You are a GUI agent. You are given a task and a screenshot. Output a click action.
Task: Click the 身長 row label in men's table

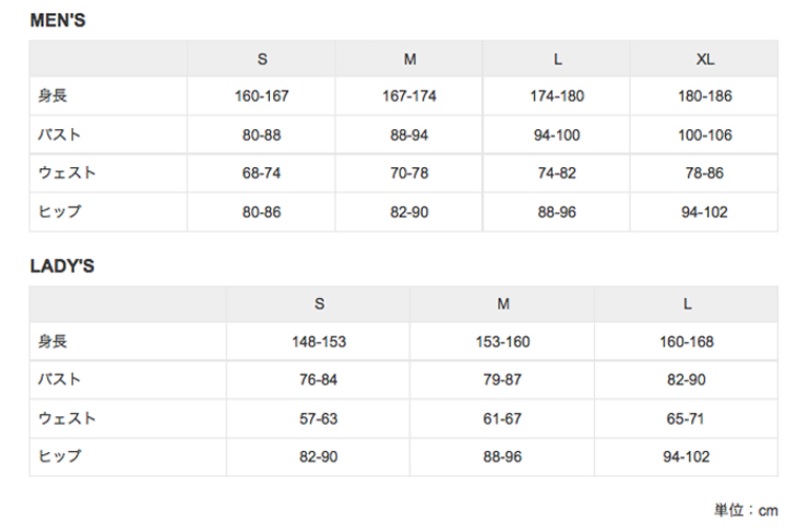coord(52,97)
